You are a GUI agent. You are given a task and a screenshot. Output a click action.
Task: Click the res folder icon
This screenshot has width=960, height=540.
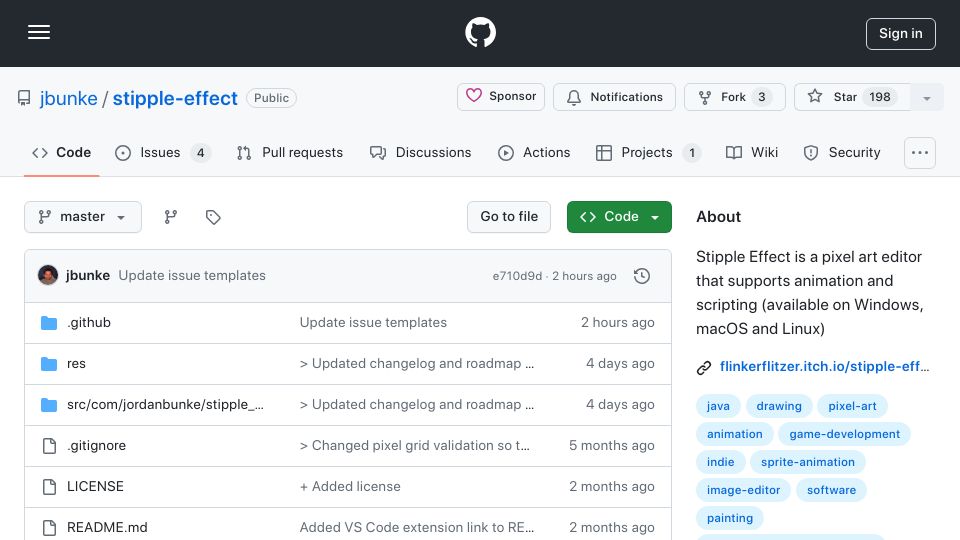click(x=49, y=364)
